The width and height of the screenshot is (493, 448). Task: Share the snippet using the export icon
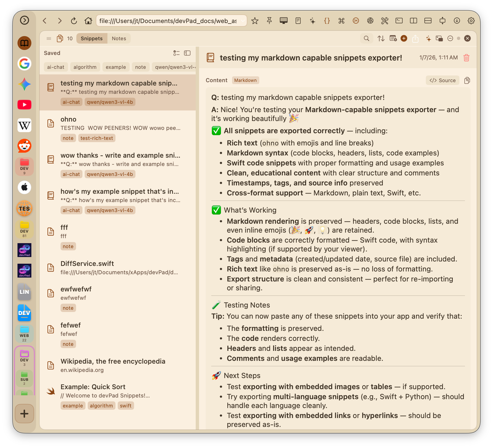click(x=415, y=38)
